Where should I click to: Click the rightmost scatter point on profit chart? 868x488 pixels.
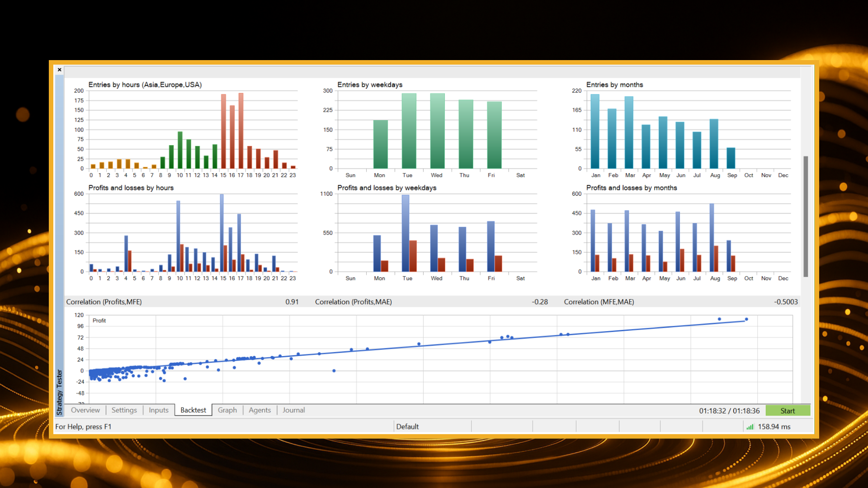[x=746, y=319]
